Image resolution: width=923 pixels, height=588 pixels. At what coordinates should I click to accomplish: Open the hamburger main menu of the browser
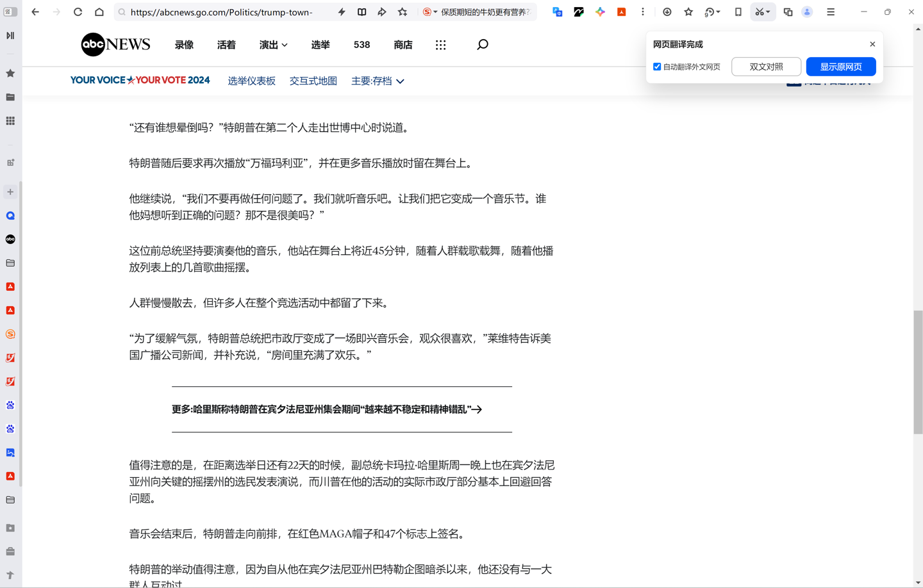coord(831,12)
